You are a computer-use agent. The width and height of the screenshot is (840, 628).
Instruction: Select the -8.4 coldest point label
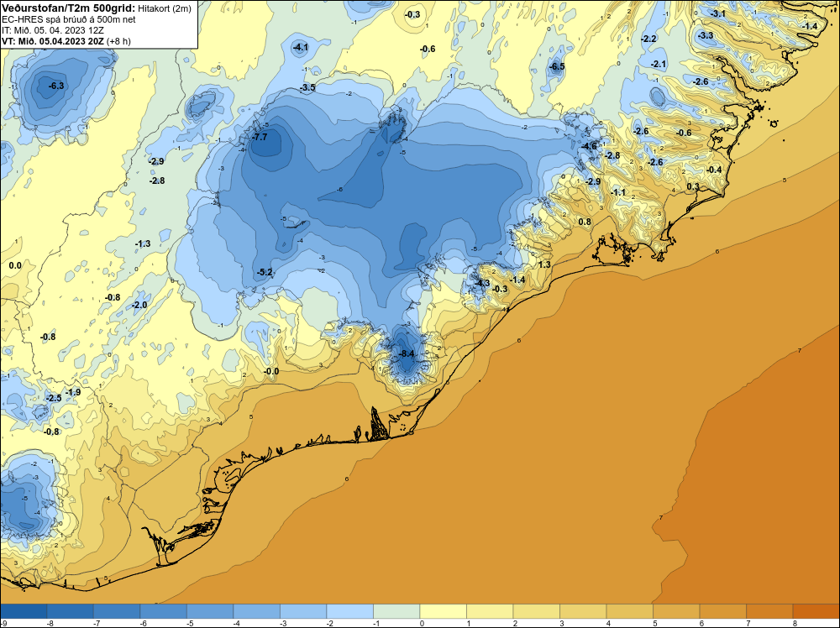[x=407, y=354]
